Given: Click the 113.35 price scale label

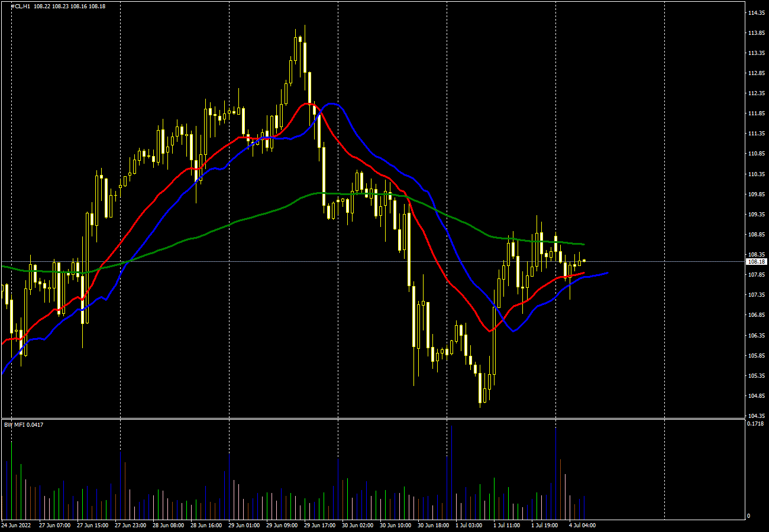Looking at the screenshot, I should click(756, 53).
